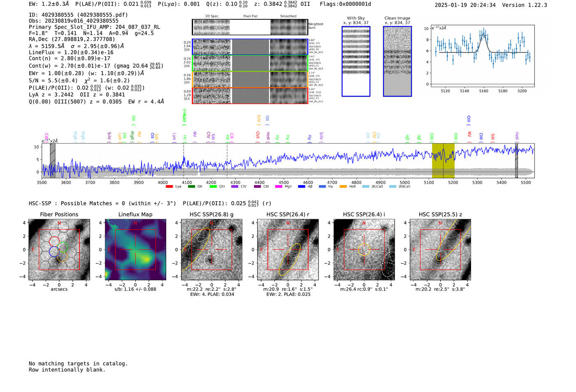Open the Fiber Positions image panel
The width and height of the screenshot is (576, 392).
pyautogui.click(x=59, y=249)
